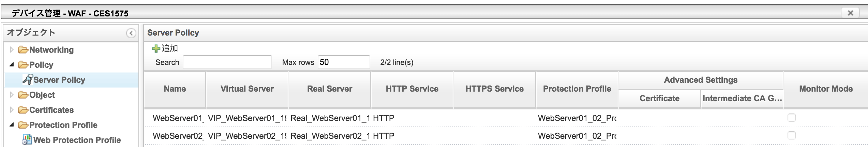Sort by the Virtual Server column header
Viewport: 868px width, 147px height.
tap(247, 89)
